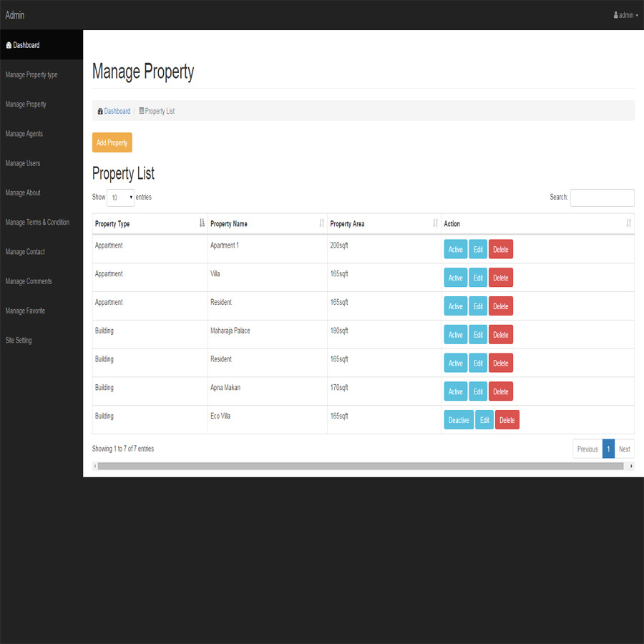Edit the Apna Makan property
This screenshot has width=644, height=644.
[478, 391]
